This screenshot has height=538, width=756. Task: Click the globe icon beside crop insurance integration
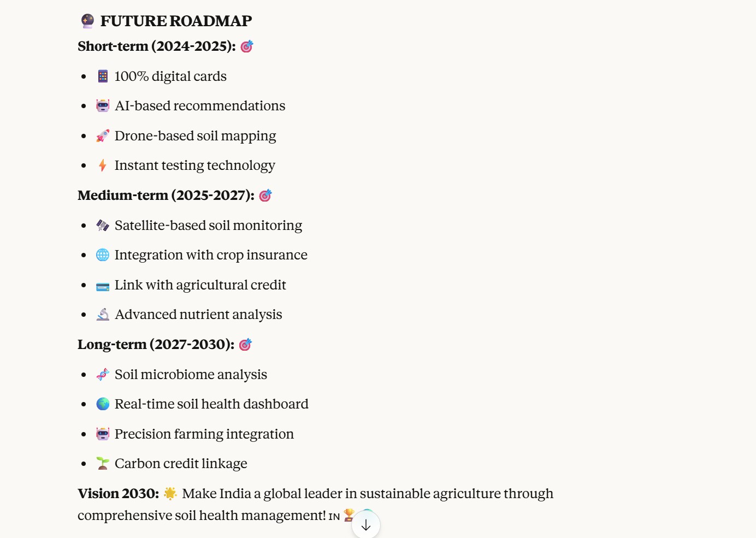(x=103, y=255)
